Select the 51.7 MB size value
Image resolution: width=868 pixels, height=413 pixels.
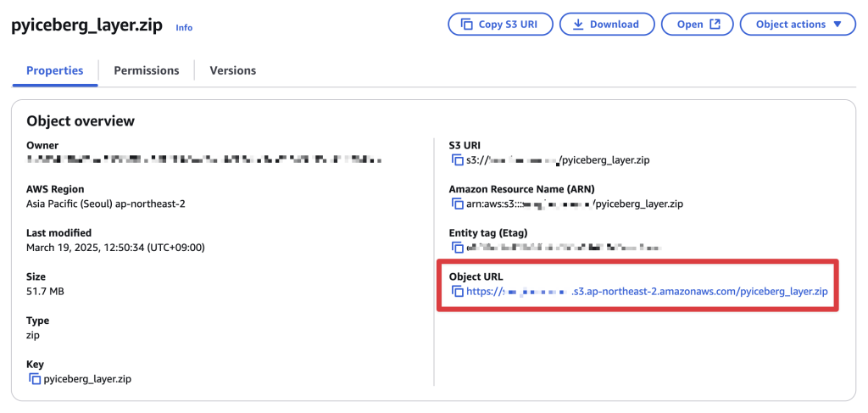tap(45, 291)
